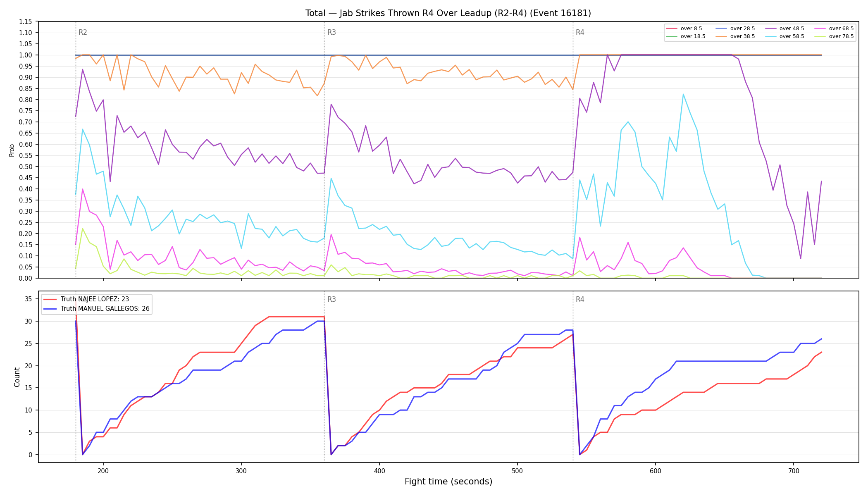Click the 0.50 tick on the Prob axis
This screenshot has width=868, height=496.
point(26,167)
